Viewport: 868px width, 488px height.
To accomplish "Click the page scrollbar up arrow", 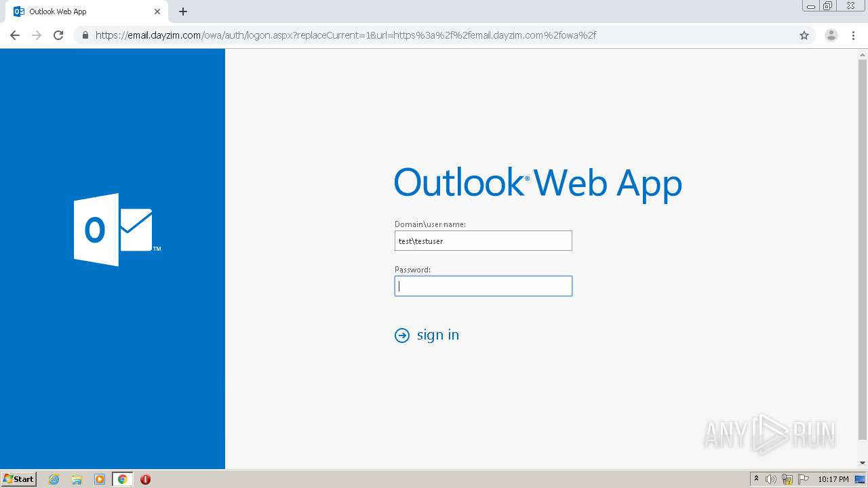I will (863, 56).
